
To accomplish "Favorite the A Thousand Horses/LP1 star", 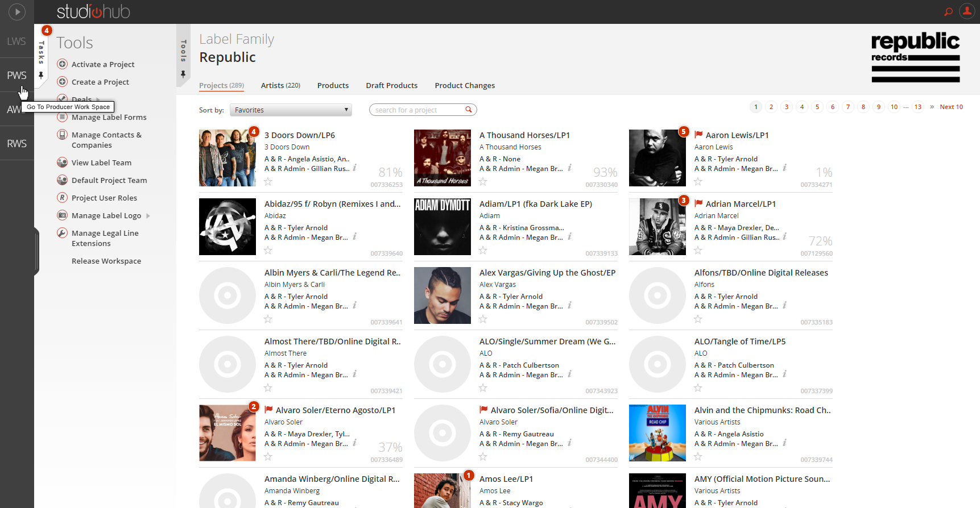I will [x=483, y=182].
